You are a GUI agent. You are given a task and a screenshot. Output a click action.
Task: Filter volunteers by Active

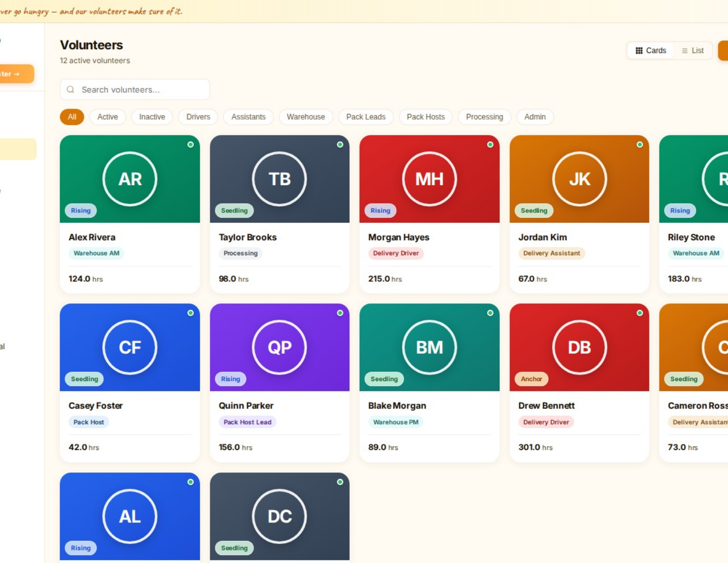coord(108,117)
